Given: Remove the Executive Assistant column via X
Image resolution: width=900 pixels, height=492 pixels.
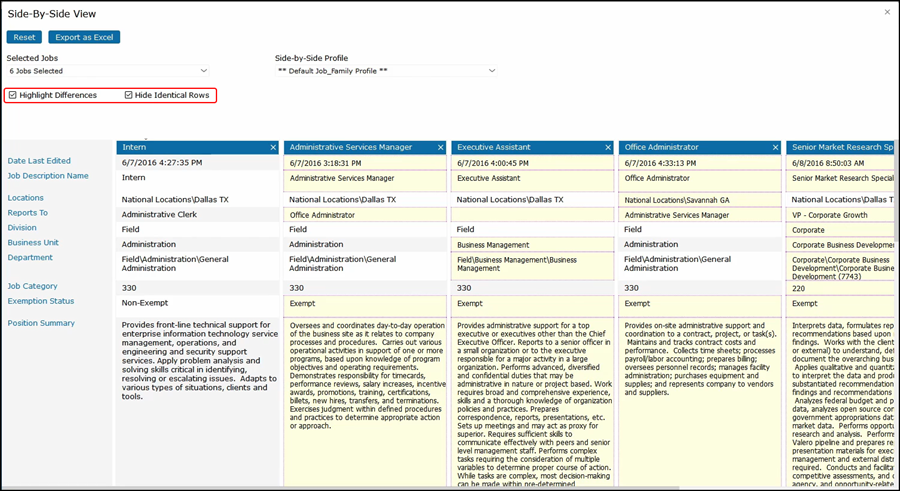Looking at the screenshot, I should (607, 147).
